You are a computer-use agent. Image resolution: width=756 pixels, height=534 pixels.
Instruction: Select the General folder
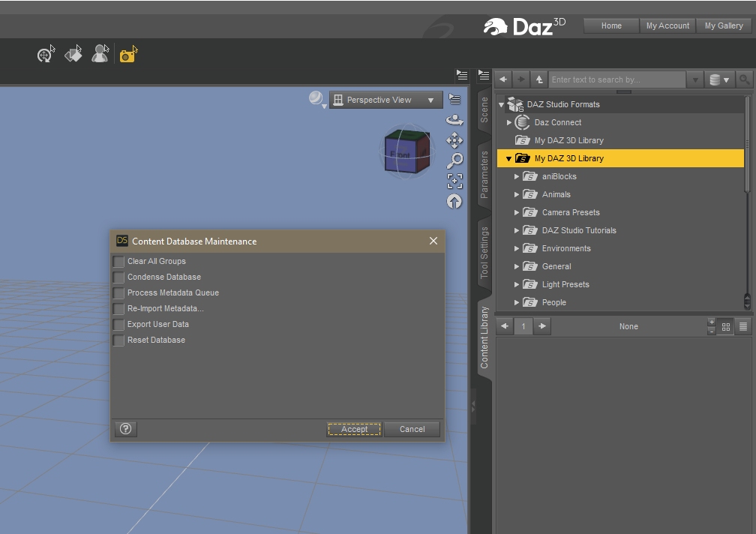(x=556, y=266)
